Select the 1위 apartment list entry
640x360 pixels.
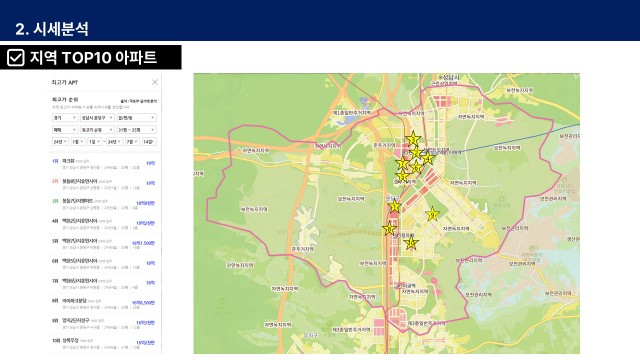(104, 164)
